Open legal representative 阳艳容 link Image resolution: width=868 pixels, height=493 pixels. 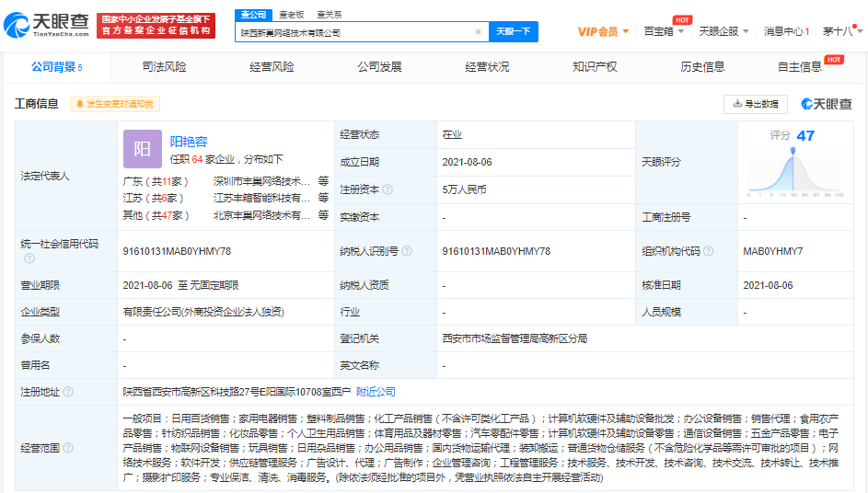(188, 142)
